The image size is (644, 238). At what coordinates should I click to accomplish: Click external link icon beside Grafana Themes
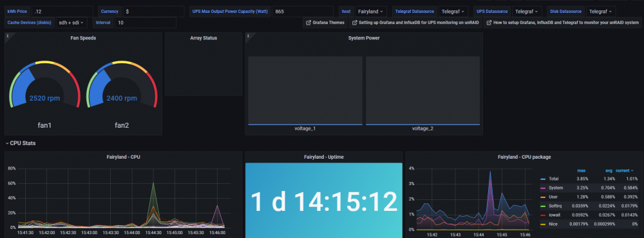click(x=309, y=23)
